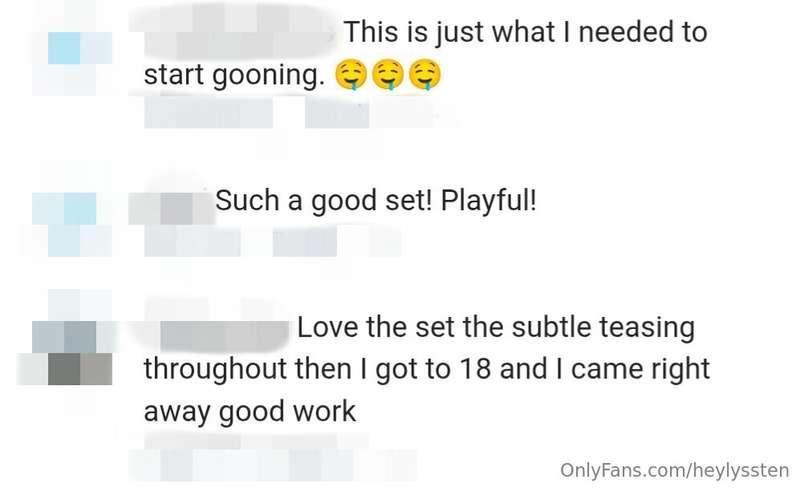Open blurred username before "This is just what"
Viewport: 800px width, 492px height.
pyautogui.click(x=234, y=32)
